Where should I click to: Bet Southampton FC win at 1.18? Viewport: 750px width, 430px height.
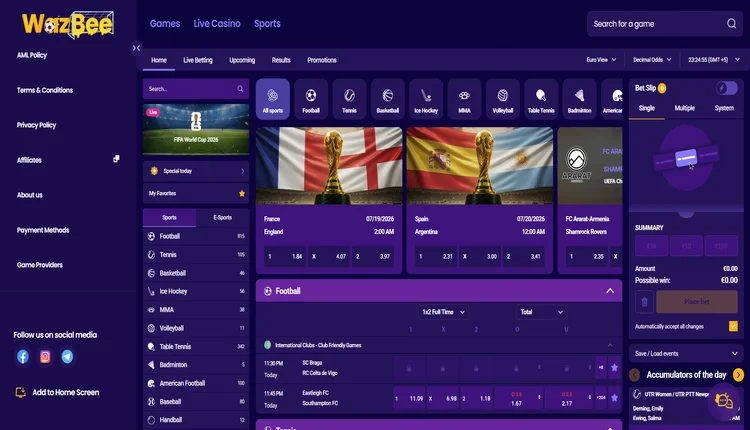pos(476,398)
